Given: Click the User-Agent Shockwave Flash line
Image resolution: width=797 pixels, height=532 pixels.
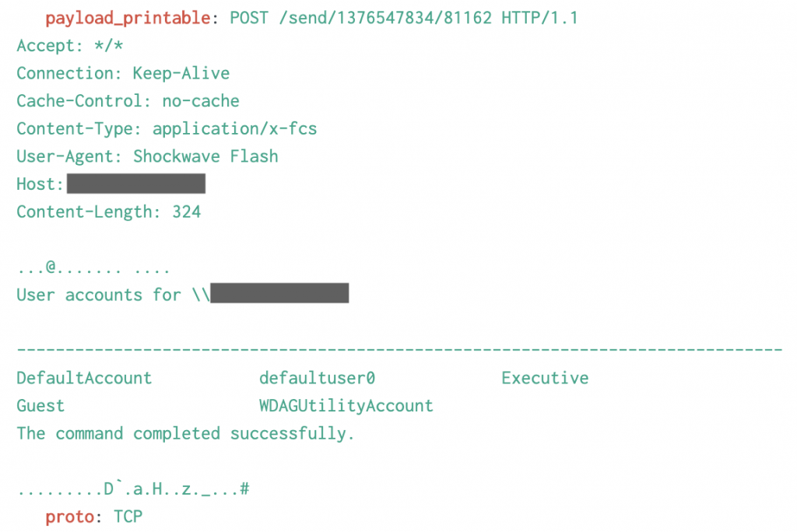Looking at the screenshot, I should click(147, 156).
